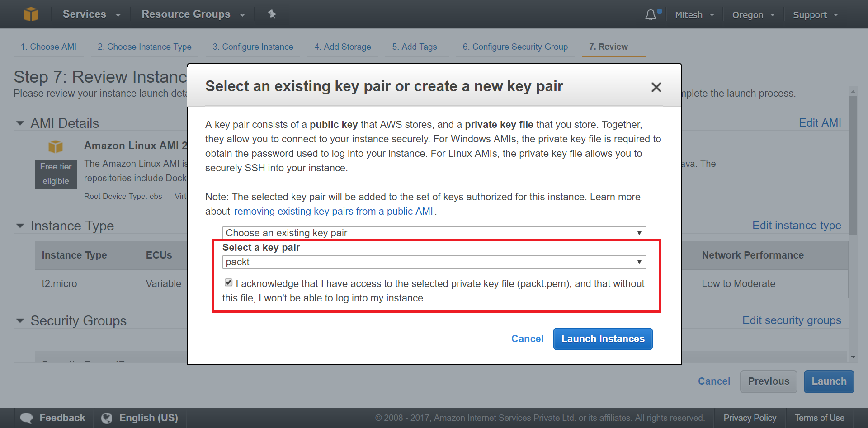Viewport: 868px width, 428px height.
Task: Go to 3. Configure Instance tab
Action: click(x=253, y=47)
